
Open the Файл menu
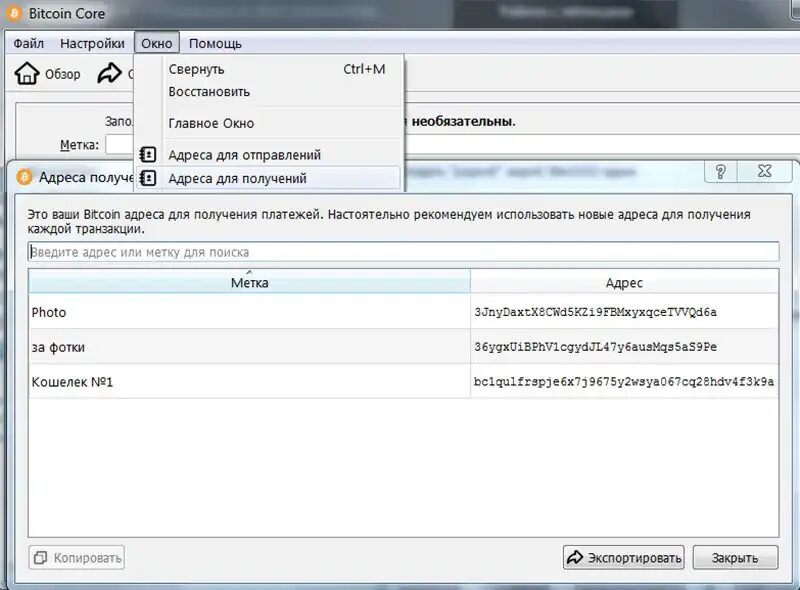[28, 43]
